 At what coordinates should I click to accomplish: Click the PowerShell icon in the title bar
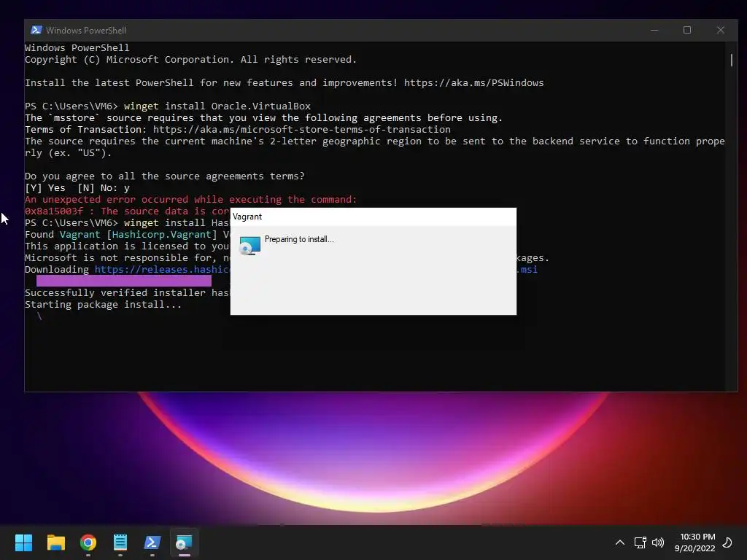(x=36, y=30)
